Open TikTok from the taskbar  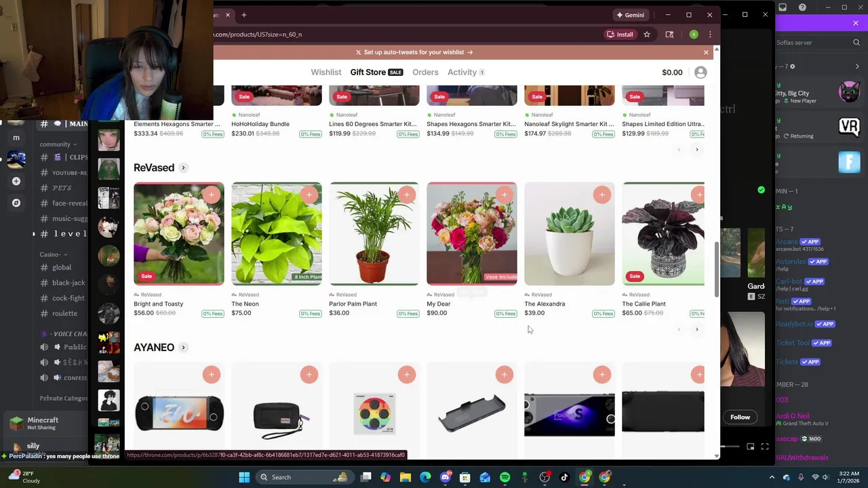click(564, 477)
